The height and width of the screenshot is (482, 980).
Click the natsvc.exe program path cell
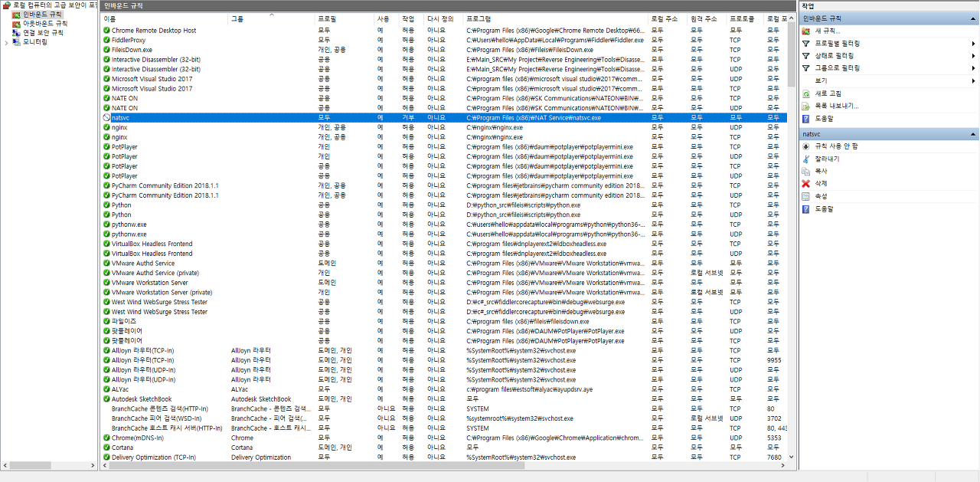click(534, 118)
